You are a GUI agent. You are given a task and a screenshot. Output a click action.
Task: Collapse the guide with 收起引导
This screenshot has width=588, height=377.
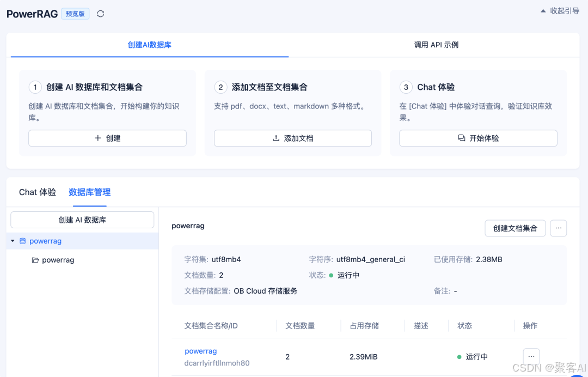560,11
